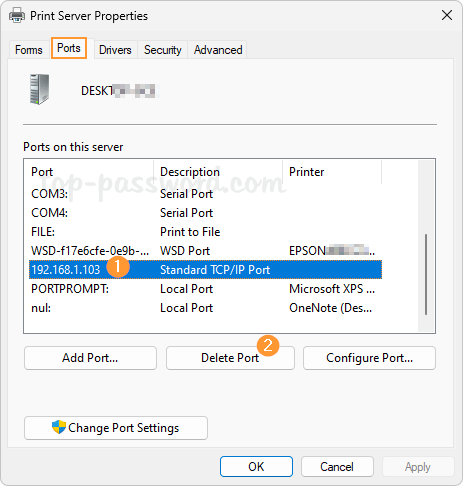This screenshot has height=486, width=463.
Task: Click the shield icon on Change Port Settings
Action: [59, 427]
